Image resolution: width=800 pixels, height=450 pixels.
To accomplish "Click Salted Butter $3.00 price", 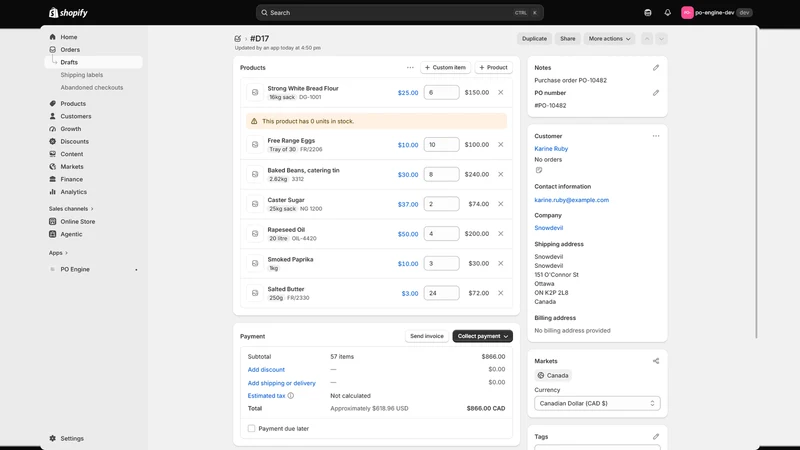I will 410,293.
